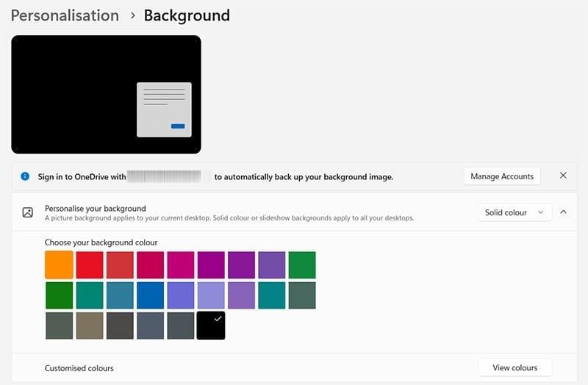Choose the orange colour swatch
The image size is (588, 385).
[59, 265]
